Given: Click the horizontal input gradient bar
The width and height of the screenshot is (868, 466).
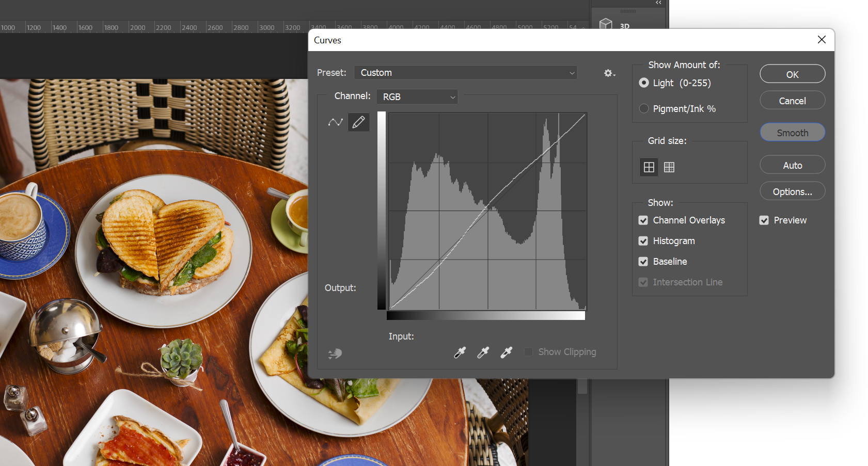Looking at the screenshot, I should point(486,315).
